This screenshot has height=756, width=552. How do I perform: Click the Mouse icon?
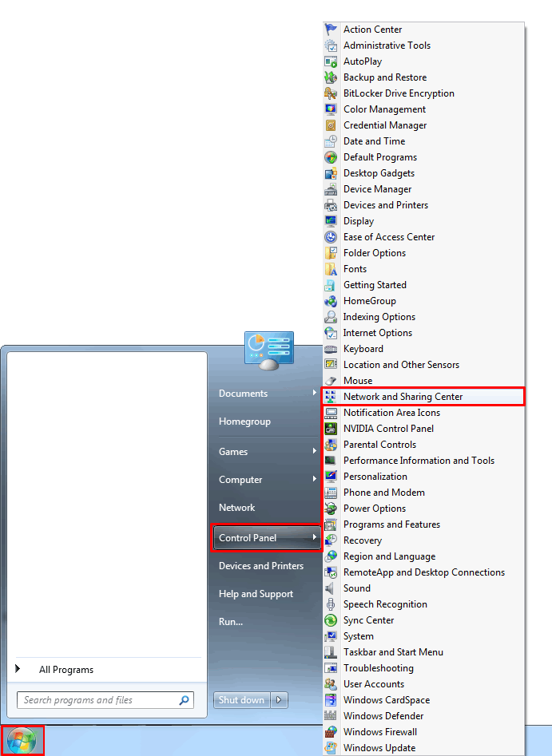coord(331,381)
